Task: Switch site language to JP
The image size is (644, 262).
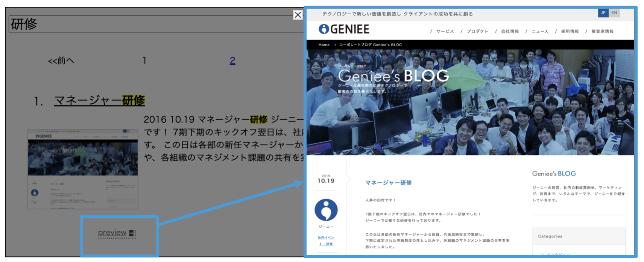Action: click(603, 13)
